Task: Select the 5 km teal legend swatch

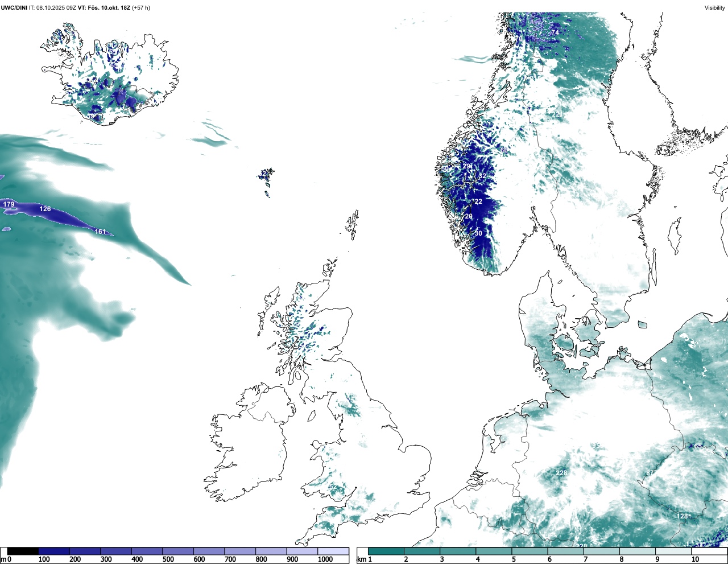Action: pyautogui.click(x=530, y=551)
